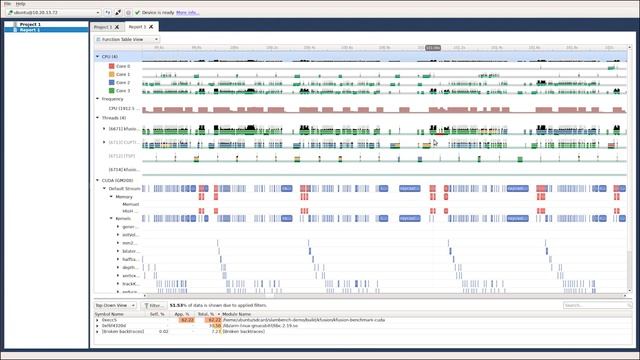Click the refresh device connection icon
The height and width of the screenshot is (360, 640).
108,13
